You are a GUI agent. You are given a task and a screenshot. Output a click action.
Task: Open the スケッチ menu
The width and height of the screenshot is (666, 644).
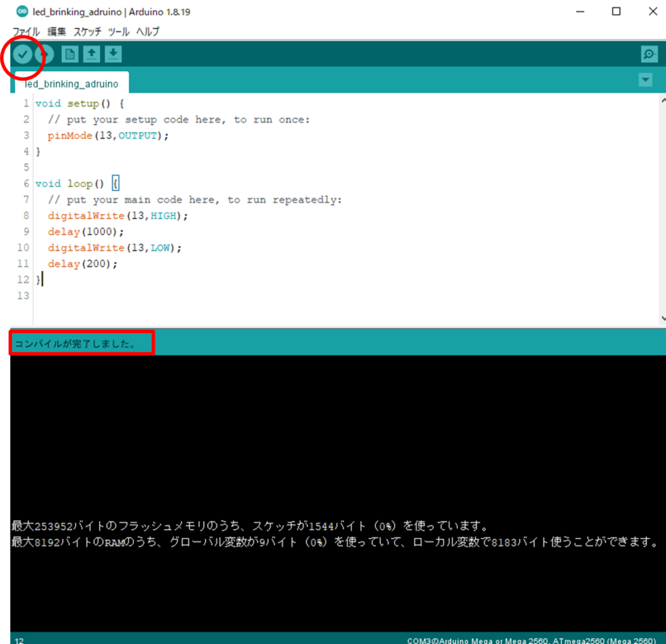pos(88,31)
